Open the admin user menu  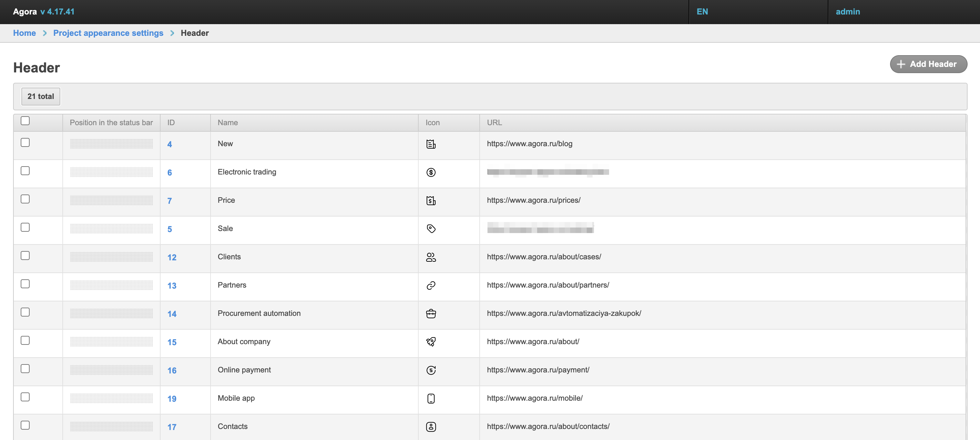coord(847,11)
